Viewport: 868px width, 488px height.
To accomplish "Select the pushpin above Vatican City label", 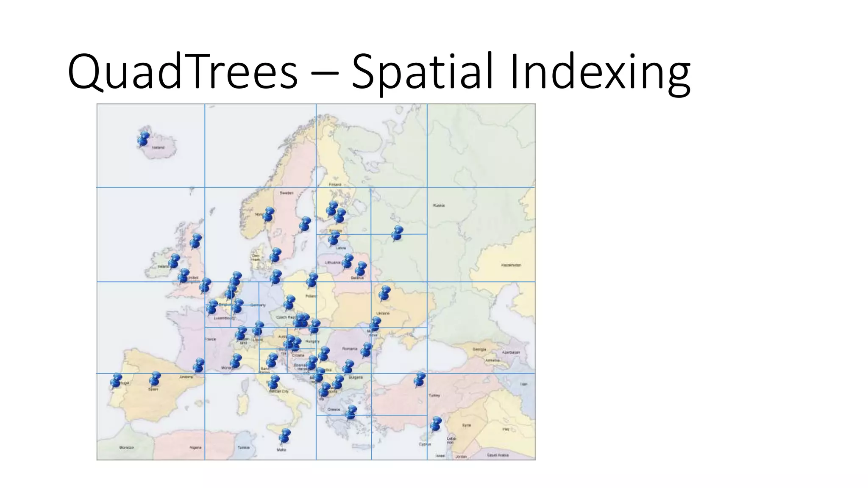I will (274, 382).
